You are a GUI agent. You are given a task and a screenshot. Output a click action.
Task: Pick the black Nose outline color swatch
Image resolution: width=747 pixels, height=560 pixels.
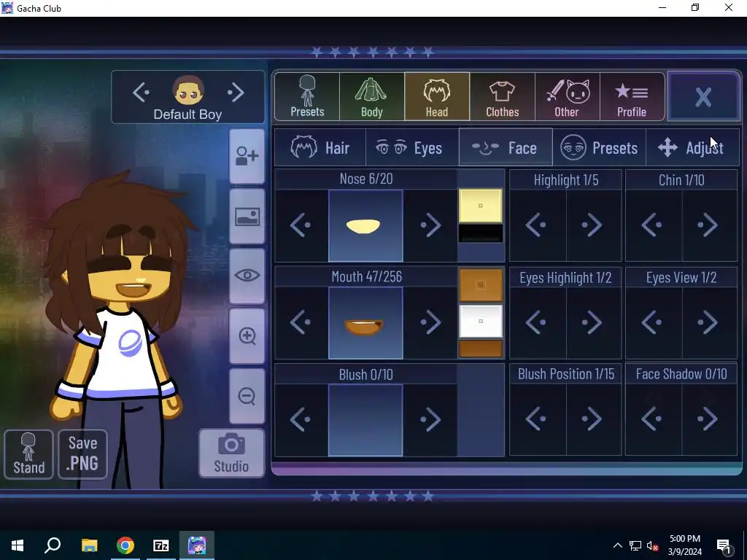481,233
